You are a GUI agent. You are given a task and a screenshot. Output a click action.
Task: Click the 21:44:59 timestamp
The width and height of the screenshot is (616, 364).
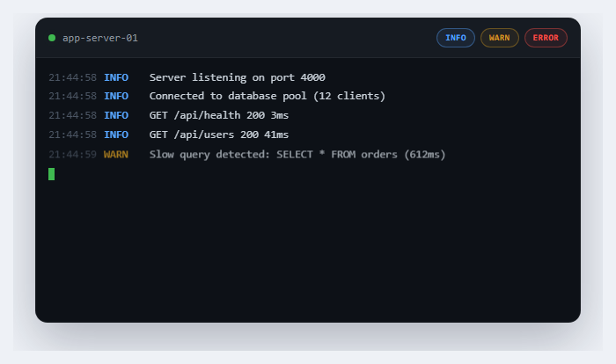click(x=72, y=155)
